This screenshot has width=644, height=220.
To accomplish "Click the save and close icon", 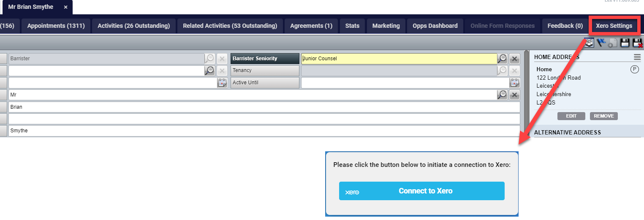I will pos(637,43).
